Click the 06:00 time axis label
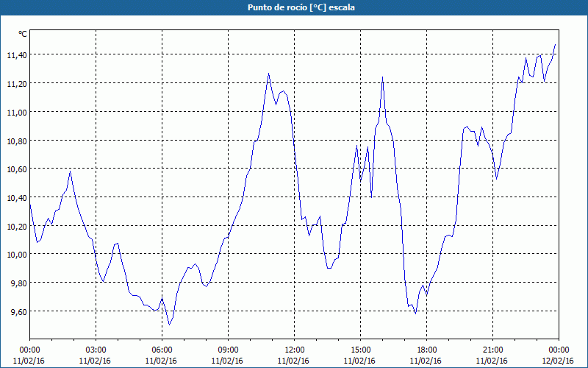Screen dimensions: 588x368 162,350
